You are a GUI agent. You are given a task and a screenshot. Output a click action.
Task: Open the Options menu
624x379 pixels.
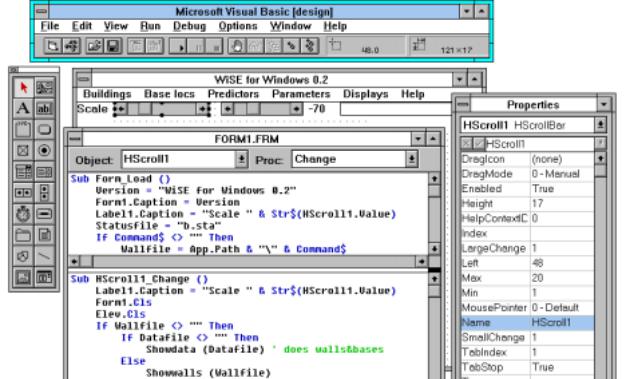(x=238, y=26)
